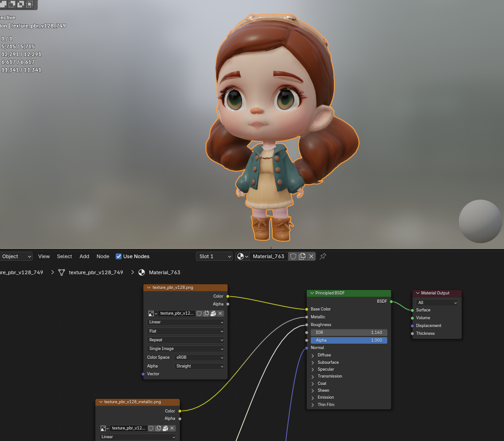Unlink Material_763 with the X icon
This screenshot has width=504, height=441.
coord(311,256)
